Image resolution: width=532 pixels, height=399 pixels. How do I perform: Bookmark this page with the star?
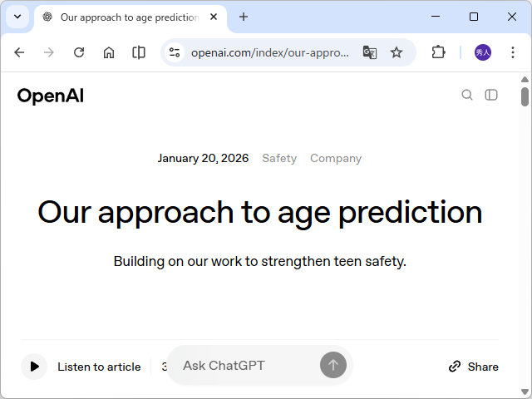(x=397, y=52)
